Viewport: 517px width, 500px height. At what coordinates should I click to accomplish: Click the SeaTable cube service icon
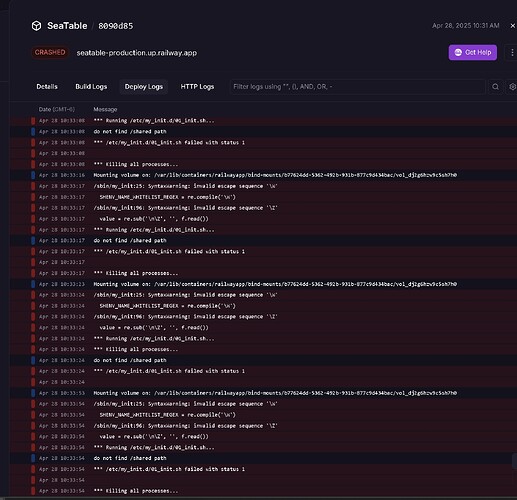36,26
